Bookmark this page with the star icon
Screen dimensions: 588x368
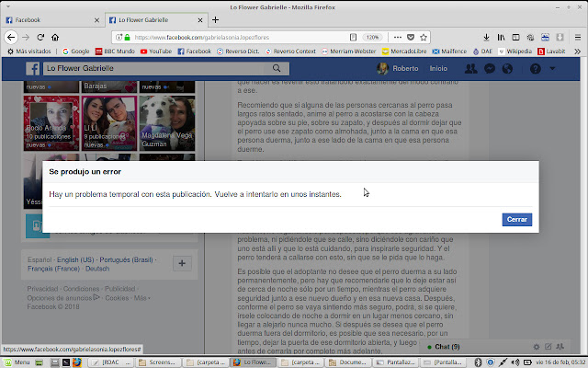(424, 37)
